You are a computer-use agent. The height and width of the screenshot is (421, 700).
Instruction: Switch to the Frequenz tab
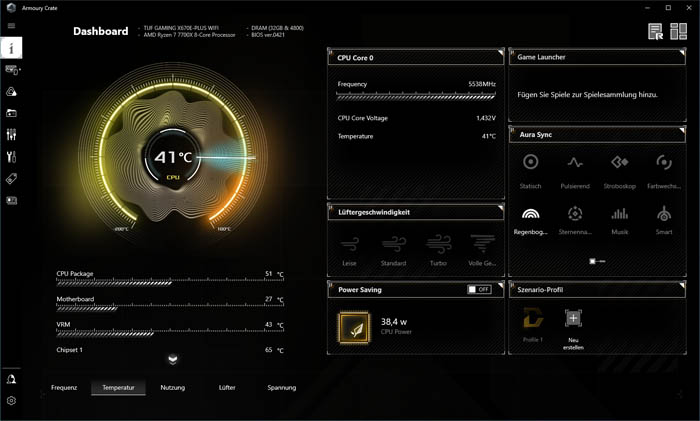click(64, 388)
